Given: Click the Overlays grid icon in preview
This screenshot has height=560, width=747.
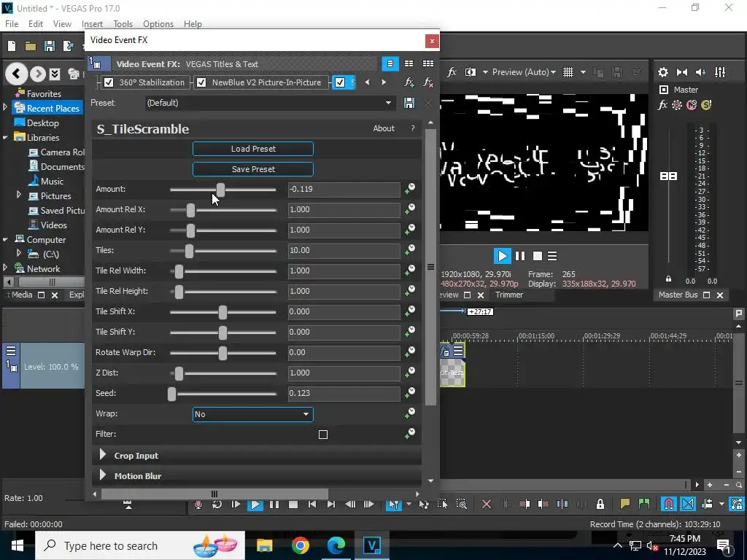Looking at the screenshot, I should pyautogui.click(x=568, y=72).
